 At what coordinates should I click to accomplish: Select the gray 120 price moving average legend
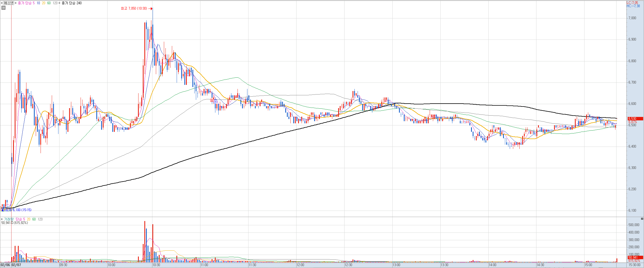[x=55, y=3]
